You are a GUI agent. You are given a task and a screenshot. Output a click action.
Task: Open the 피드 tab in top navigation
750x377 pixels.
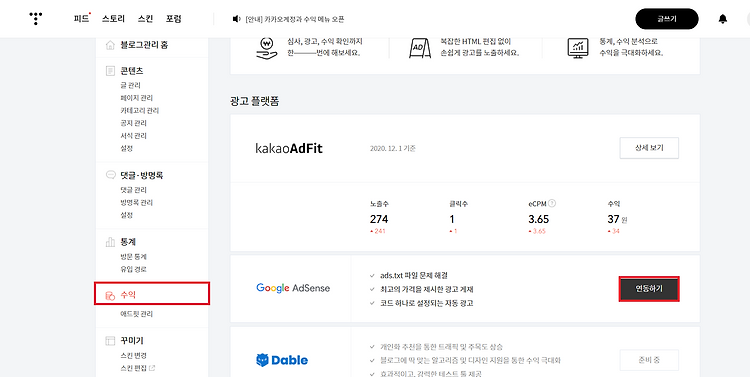81,19
